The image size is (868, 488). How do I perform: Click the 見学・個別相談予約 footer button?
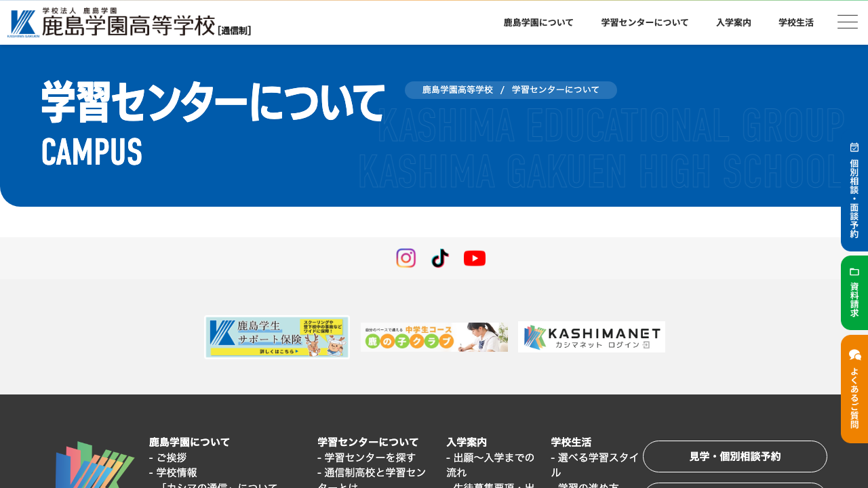[735, 457]
